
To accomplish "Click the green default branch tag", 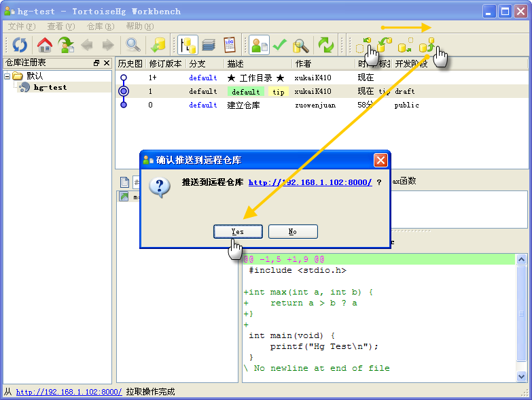I will [246, 92].
